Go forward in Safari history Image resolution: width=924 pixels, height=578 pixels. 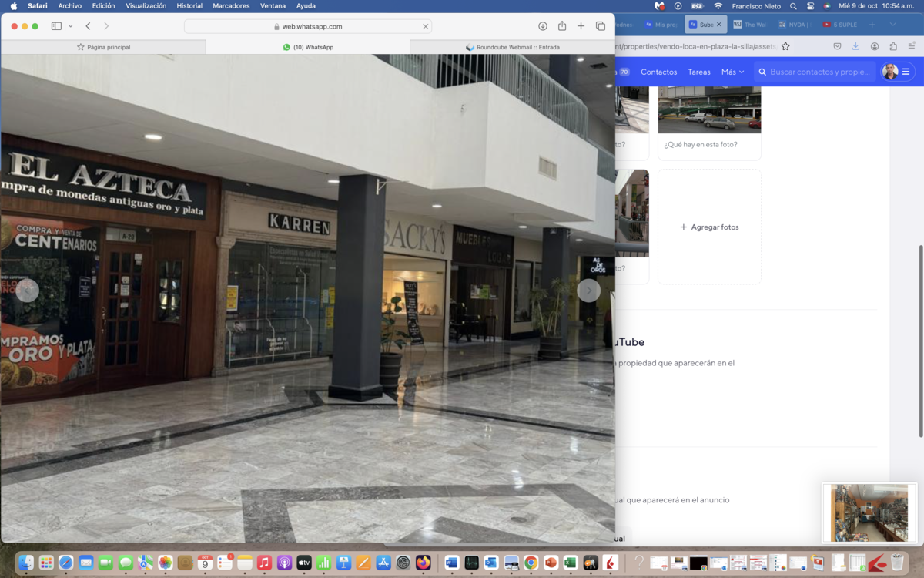point(106,26)
